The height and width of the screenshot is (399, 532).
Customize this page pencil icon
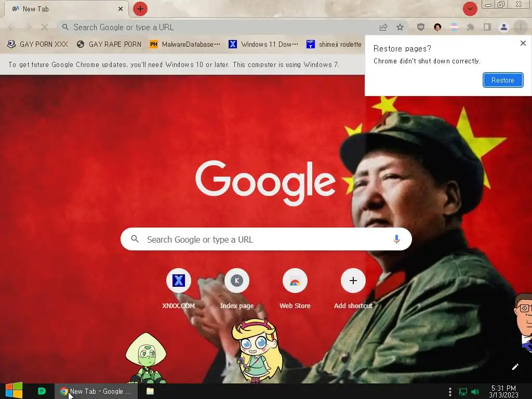coord(515,367)
